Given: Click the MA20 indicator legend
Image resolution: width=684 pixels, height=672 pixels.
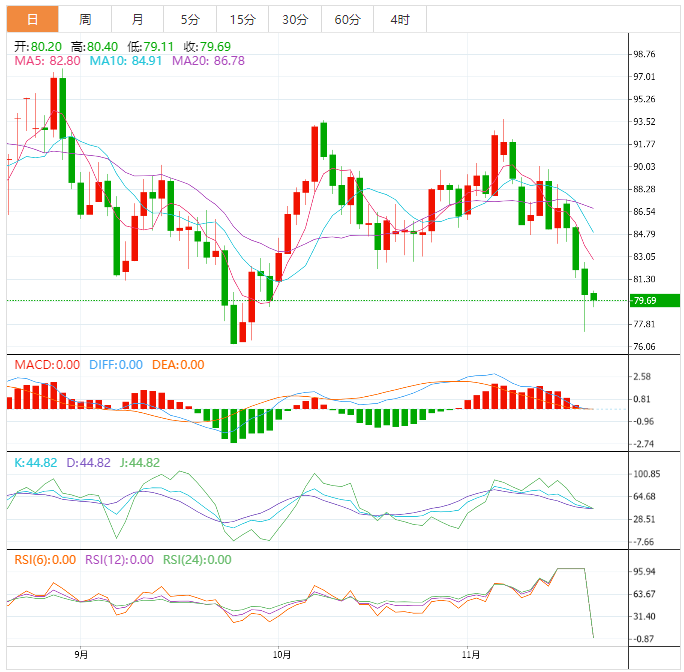Looking at the screenshot, I should coord(208,61).
